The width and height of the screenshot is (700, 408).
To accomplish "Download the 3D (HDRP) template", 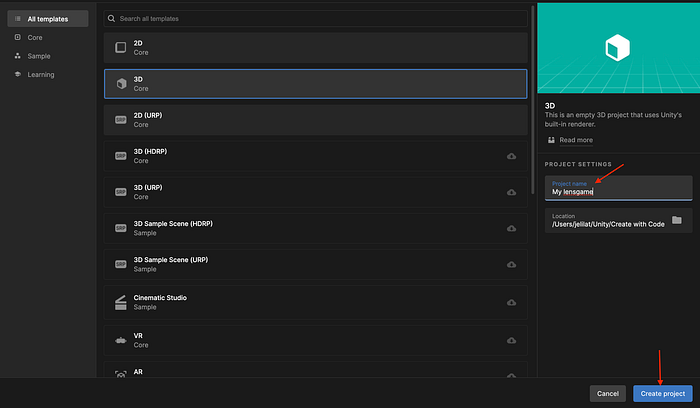I will [x=512, y=156].
